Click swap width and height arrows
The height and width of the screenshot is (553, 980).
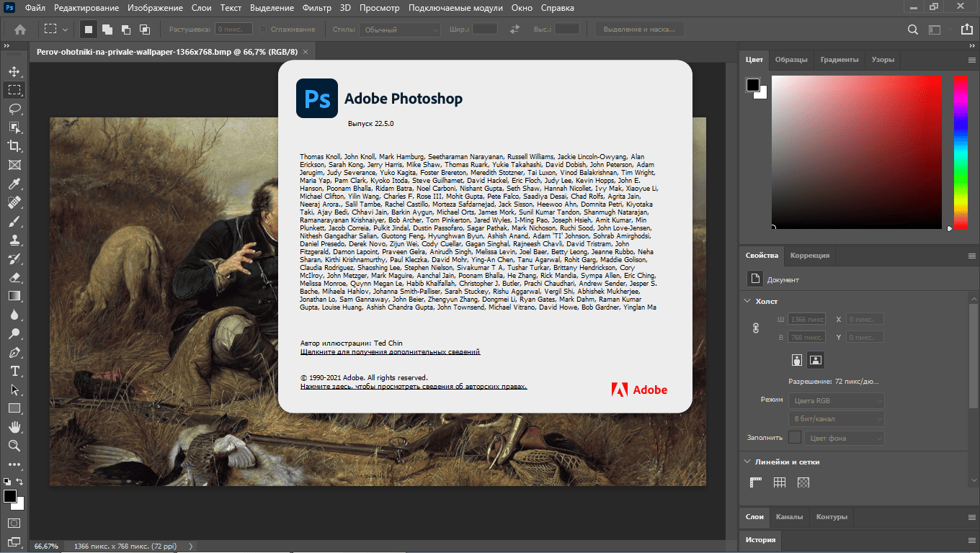514,30
